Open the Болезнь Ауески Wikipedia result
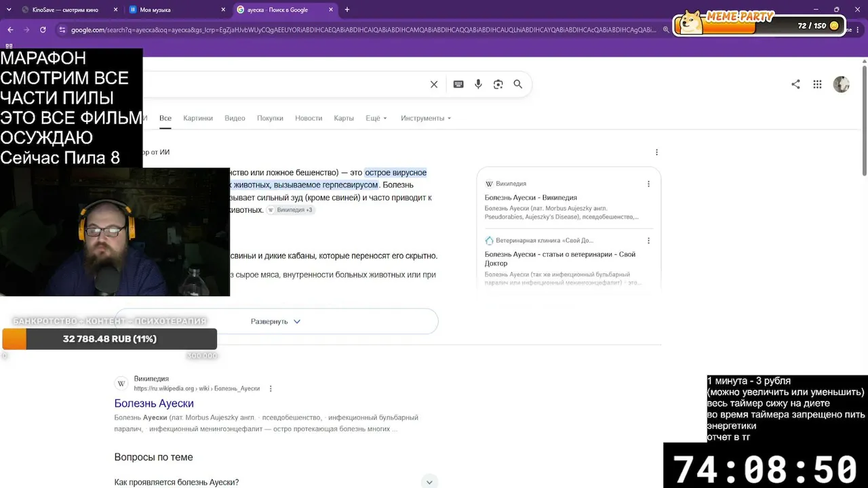This screenshot has width=868, height=488. [x=154, y=403]
